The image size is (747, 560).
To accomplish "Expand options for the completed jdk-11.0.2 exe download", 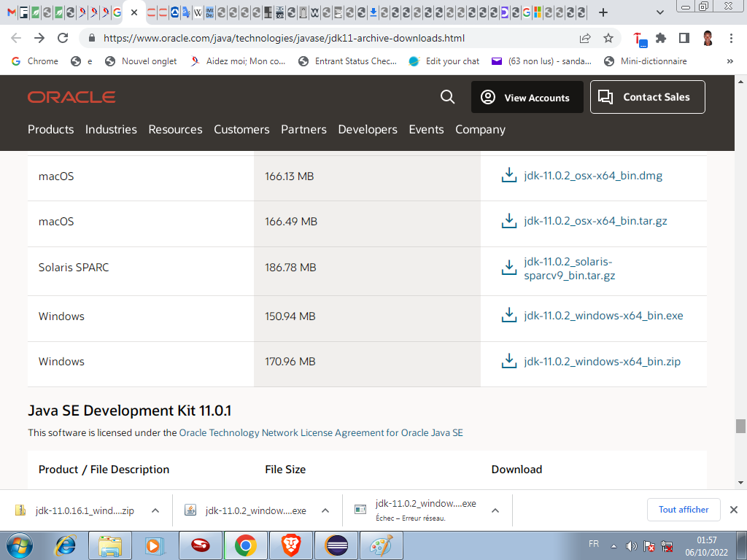I will point(325,510).
